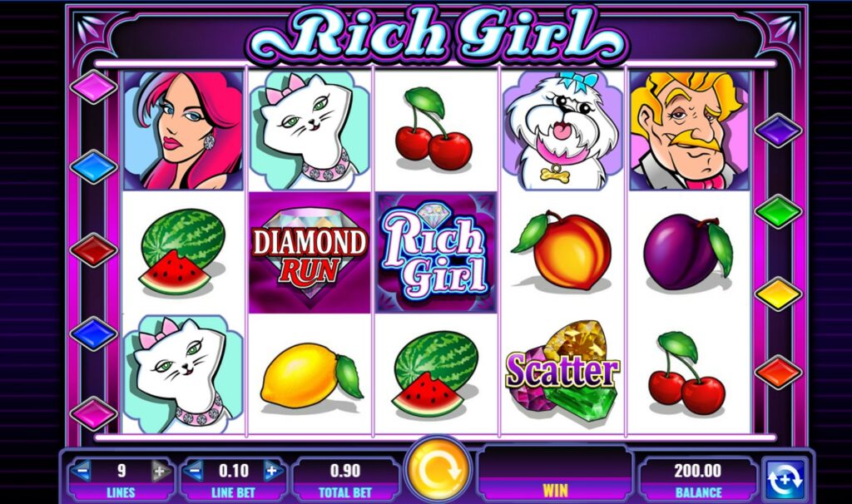
Task: Spin the reels with the gold button
Action: click(438, 471)
